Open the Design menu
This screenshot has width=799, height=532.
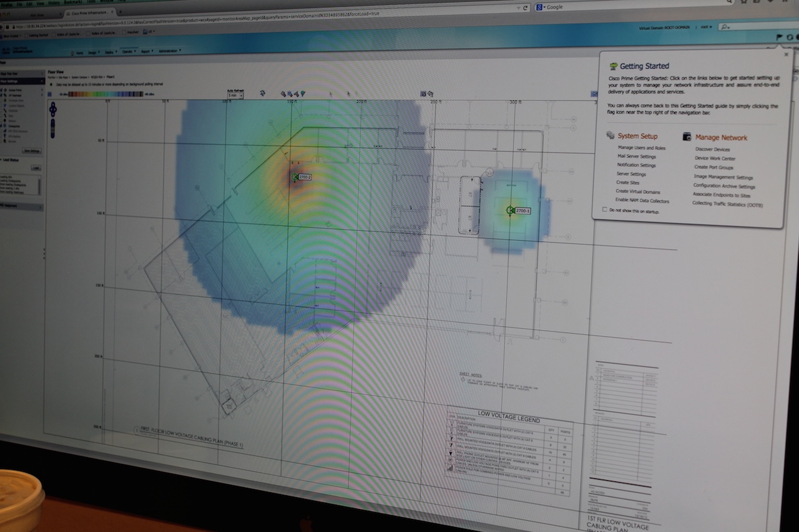[x=94, y=52]
